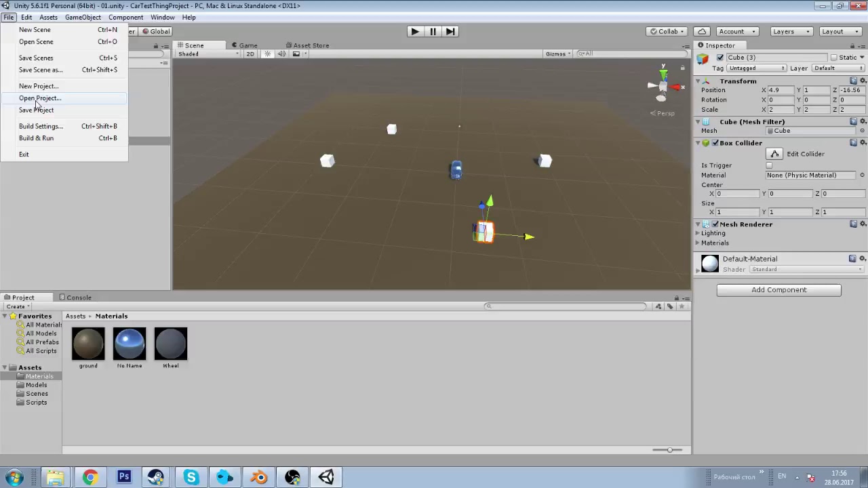Toggle scene effects image icon
The width and height of the screenshot is (868, 488).
tap(296, 54)
